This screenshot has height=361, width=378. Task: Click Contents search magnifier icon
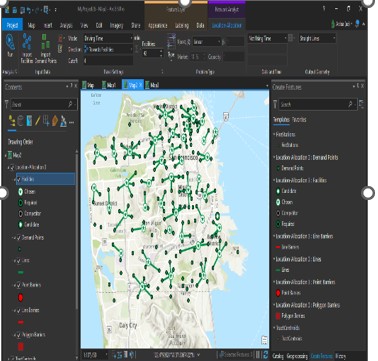point(70,104)
